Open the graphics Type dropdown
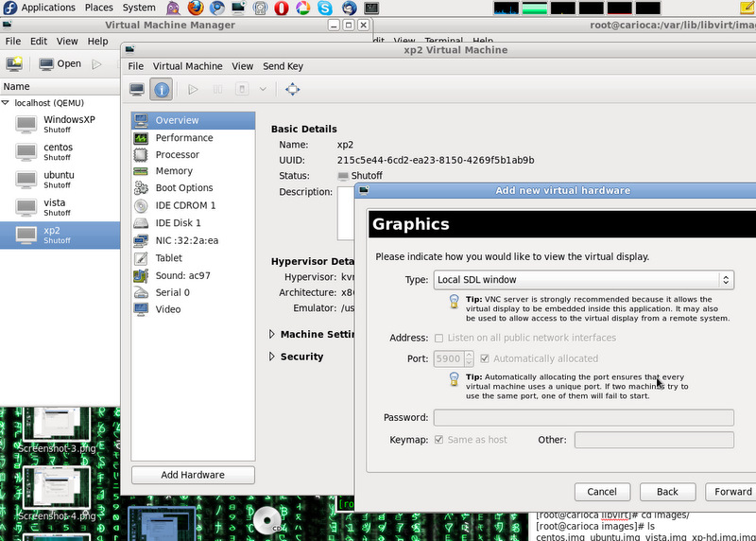Viewport: 756px width, 541px height. (583, 280)
